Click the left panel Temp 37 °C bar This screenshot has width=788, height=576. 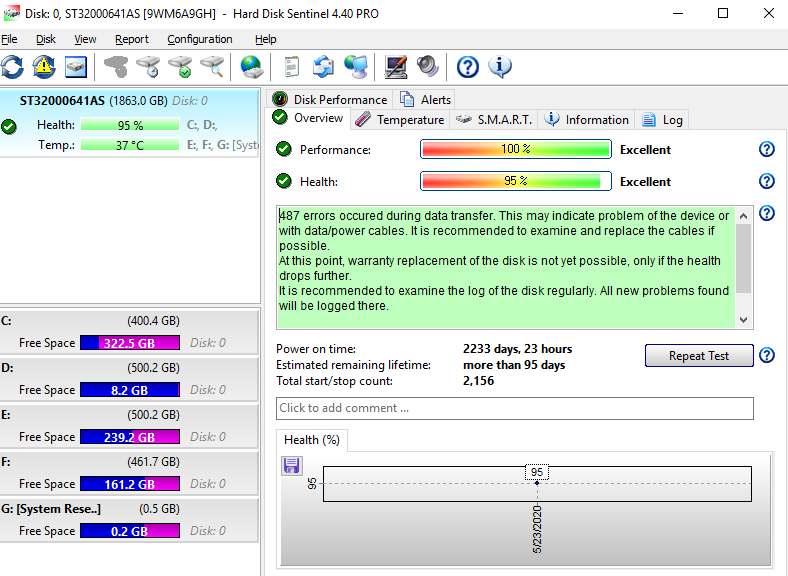[x=130, y=145]
